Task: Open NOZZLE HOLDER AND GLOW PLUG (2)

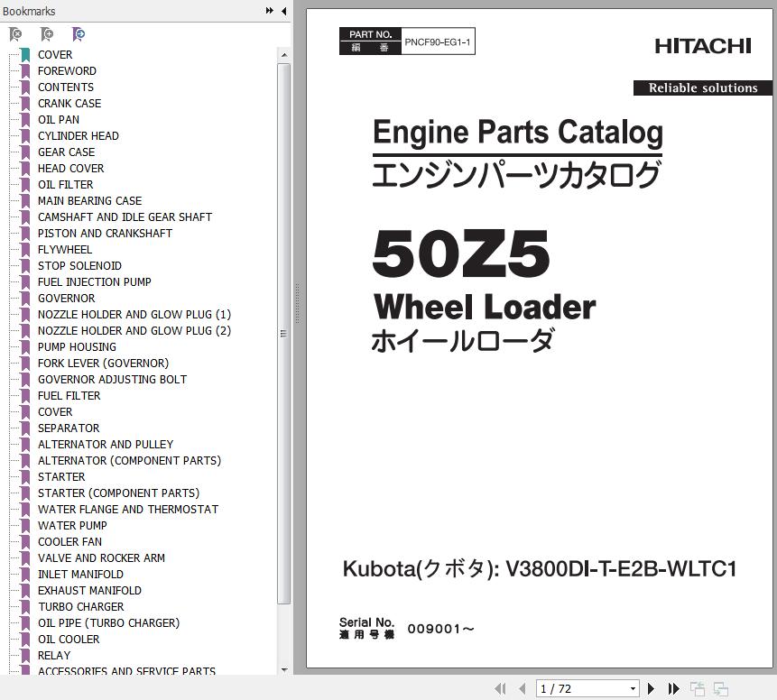Action: coord(134,331)
